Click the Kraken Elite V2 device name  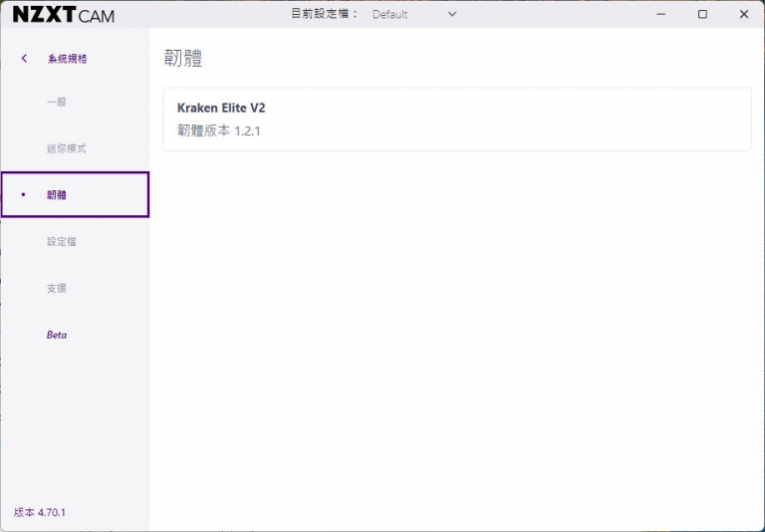pos(221,108)
